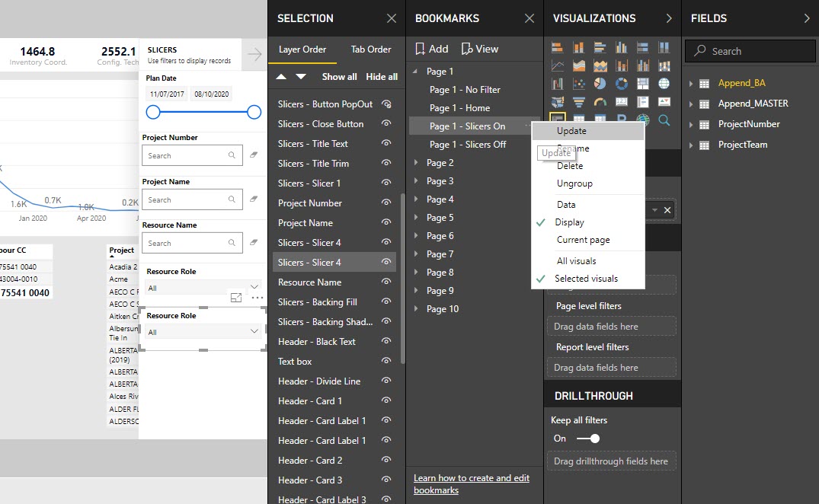
Task: Toggle visibility of Slicers - Title Trim
Action: coord(386,163)
